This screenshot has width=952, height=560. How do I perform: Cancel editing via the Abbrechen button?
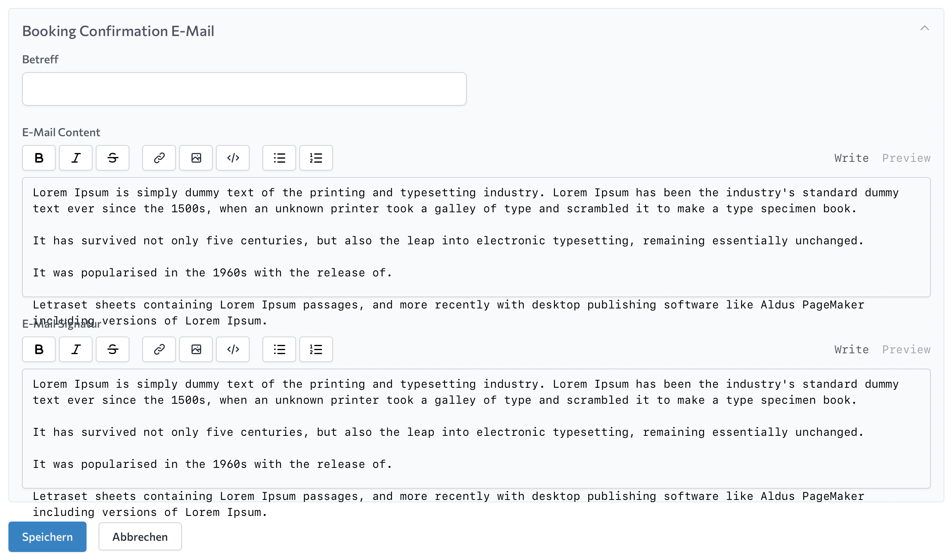pos(140,537)
